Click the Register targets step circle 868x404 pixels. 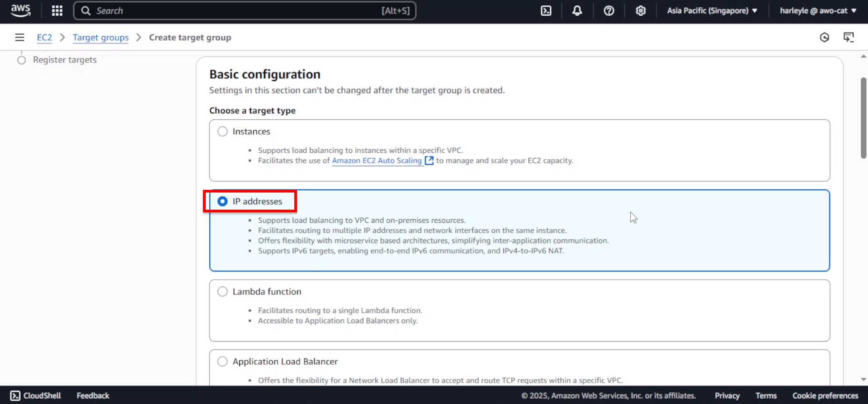pos(21,60)
